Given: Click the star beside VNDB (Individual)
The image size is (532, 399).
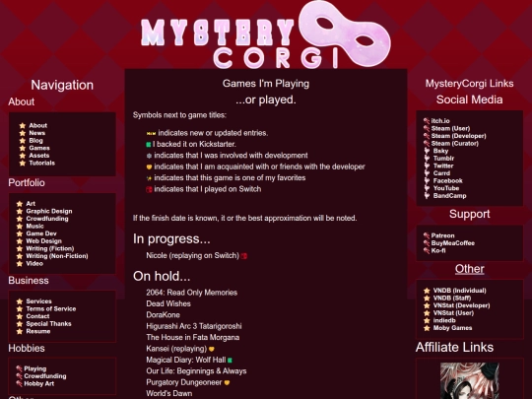Looking at the screenshot, I should 427,291.
